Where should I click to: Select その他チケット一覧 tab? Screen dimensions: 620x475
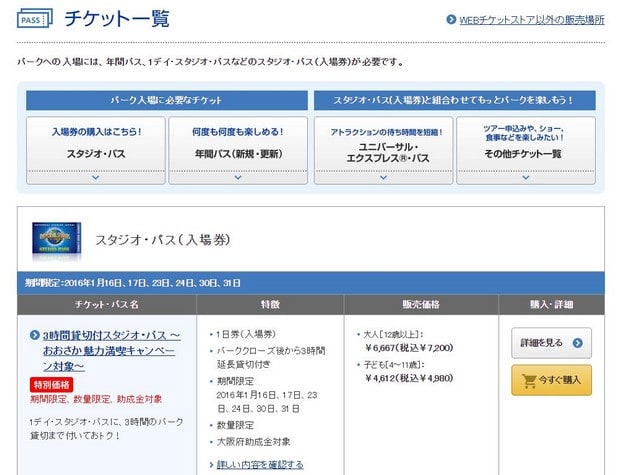[x=526, y=150]
